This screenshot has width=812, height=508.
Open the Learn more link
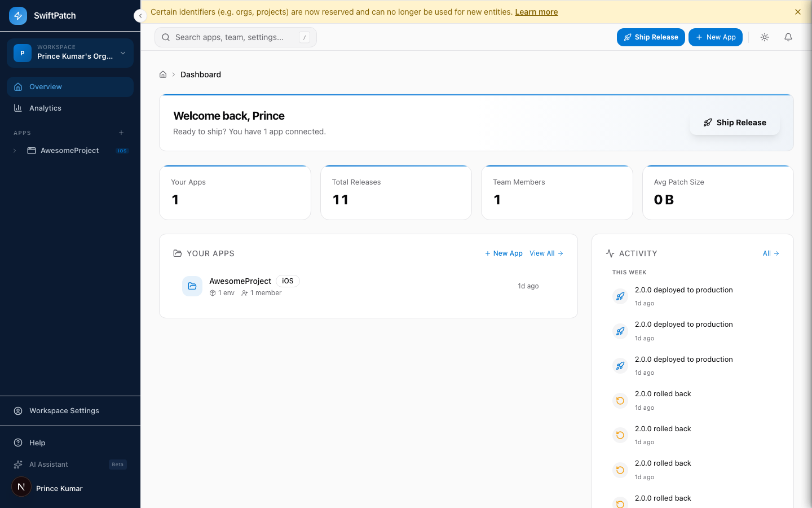pos(536,11)
